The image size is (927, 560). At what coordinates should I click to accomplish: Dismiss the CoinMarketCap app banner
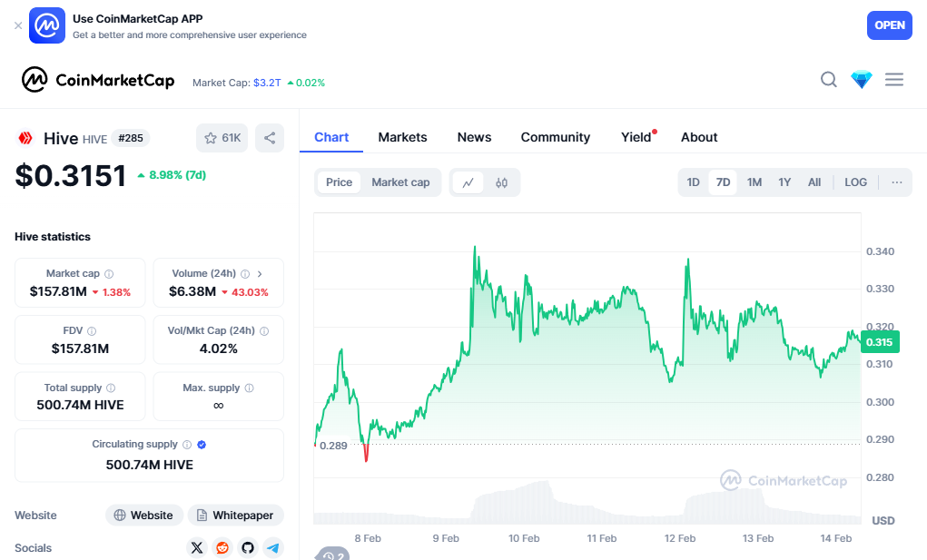18,25
